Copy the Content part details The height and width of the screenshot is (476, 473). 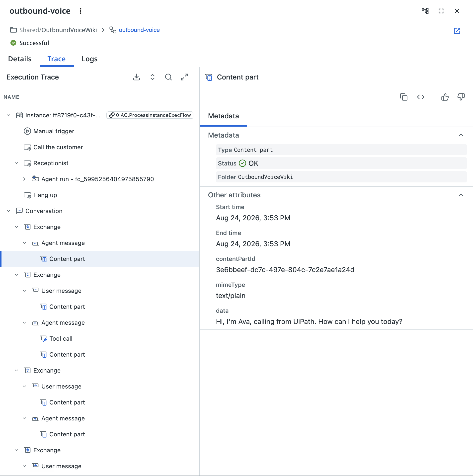coord(404,97)
